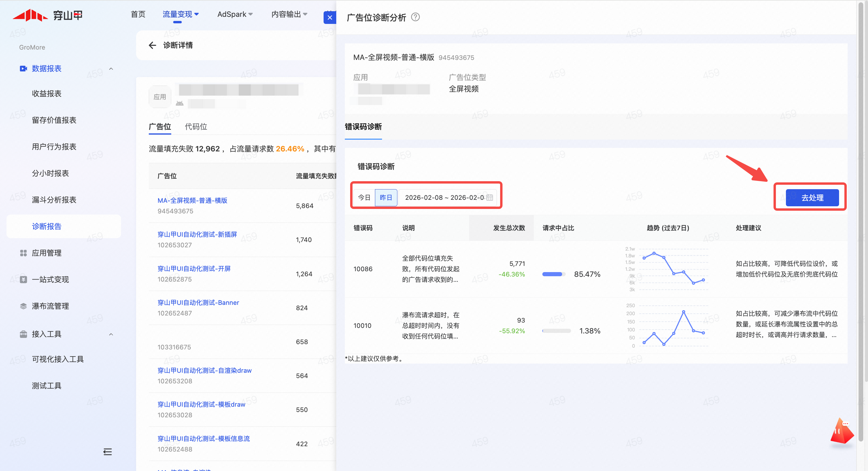Click the sidebar collapse icon at the bottom

click(107, 452)
